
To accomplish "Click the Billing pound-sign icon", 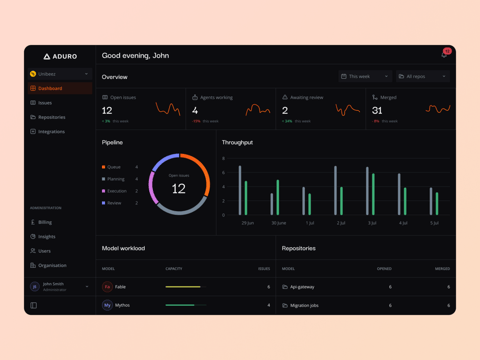I will pos(33,222).
